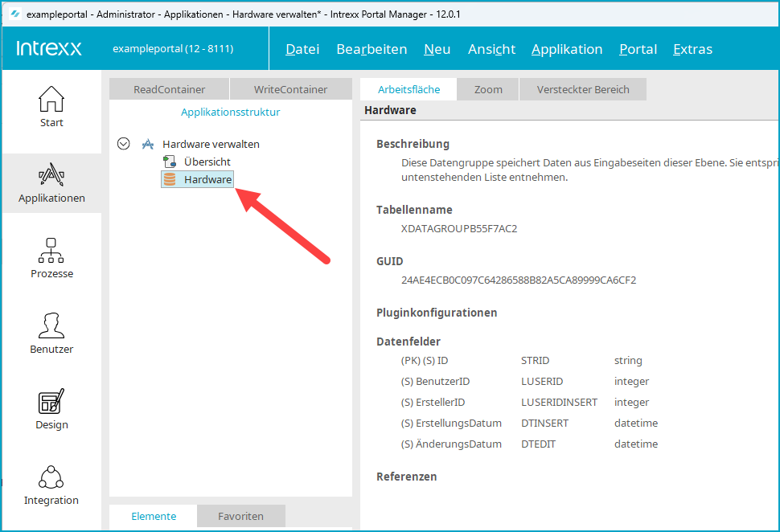Click the Hardware title above the workspace

click(390, 110)
